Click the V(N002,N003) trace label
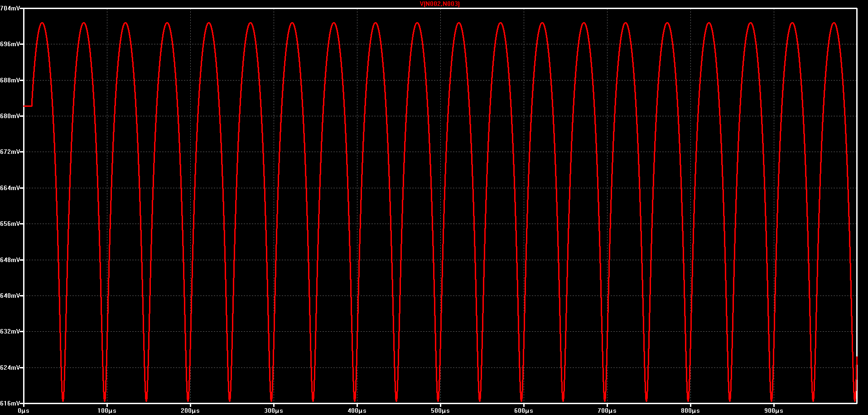The image size is (868, 415). [x=440, y=4]
